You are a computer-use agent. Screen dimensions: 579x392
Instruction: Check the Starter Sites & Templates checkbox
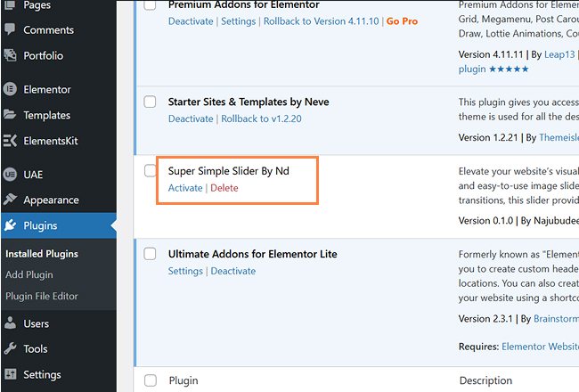[151, 102]
